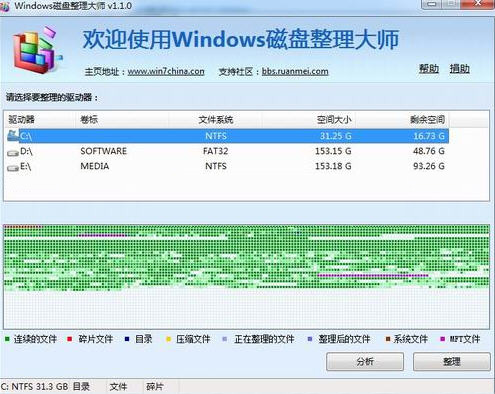This screenshot has height=394, width=495.
Task: Click the magenta MFT文件 legend square
Action: click(443, 339)
